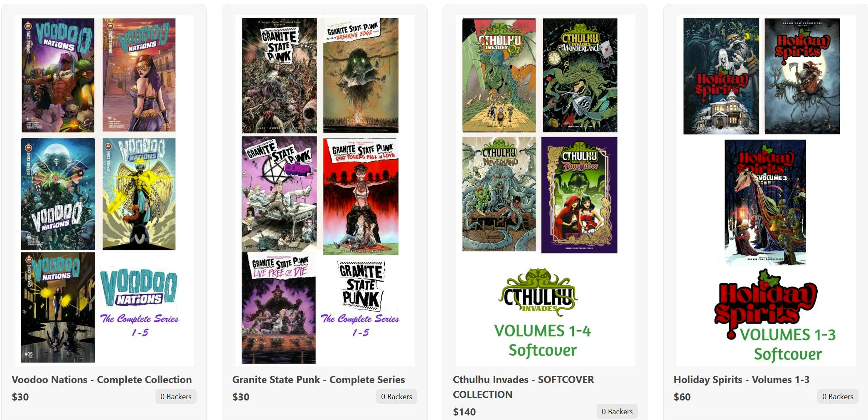
Task: Click the Voodoo Nations Complete Series 1-5 logo
Action: pyautogui.click(x=139, y=303)
